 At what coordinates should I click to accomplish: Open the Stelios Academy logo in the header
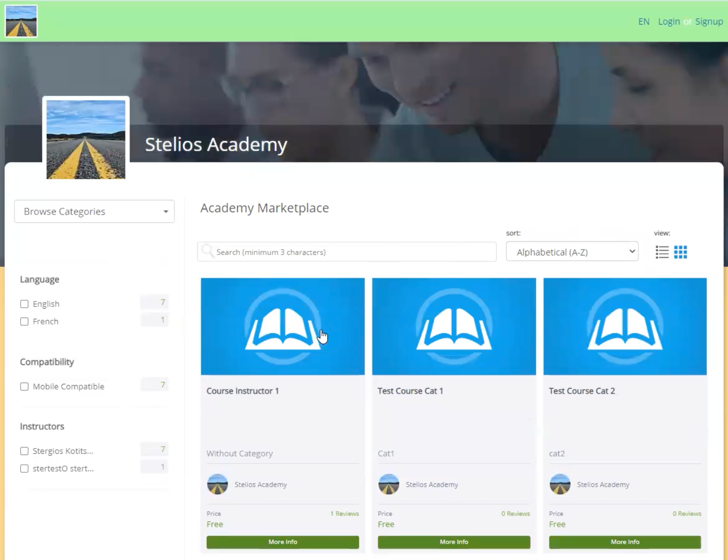[21, 21]
